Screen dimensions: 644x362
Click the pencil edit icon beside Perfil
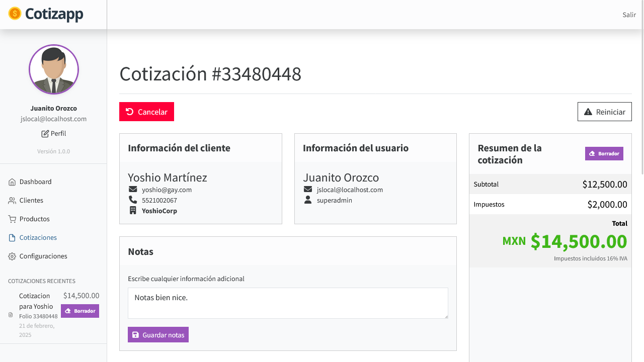coord(45,134)
